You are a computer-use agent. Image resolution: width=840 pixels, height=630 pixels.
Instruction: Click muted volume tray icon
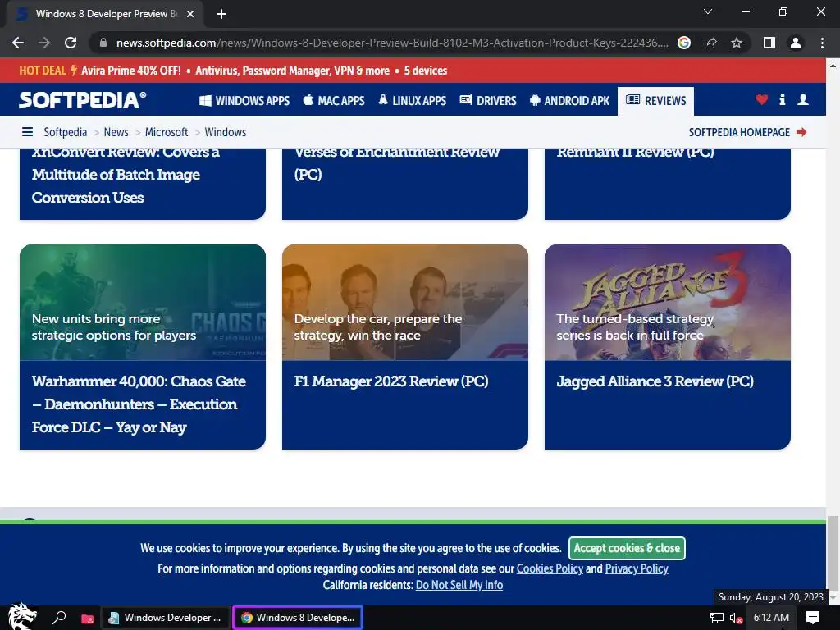point(736,619)
